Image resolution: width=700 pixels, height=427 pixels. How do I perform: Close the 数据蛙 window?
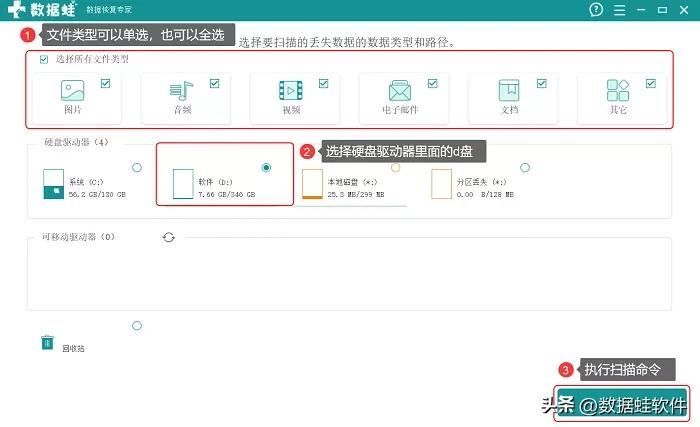(684, 10)
